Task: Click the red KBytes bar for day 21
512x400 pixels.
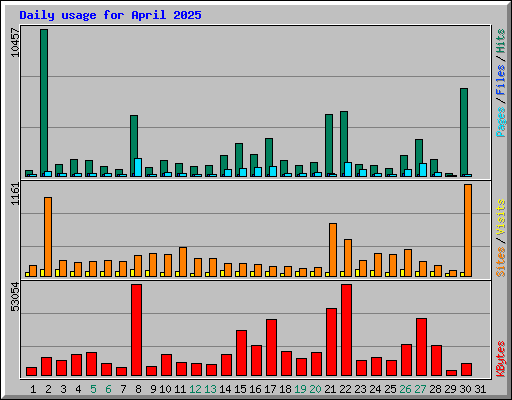Action: 331,342
